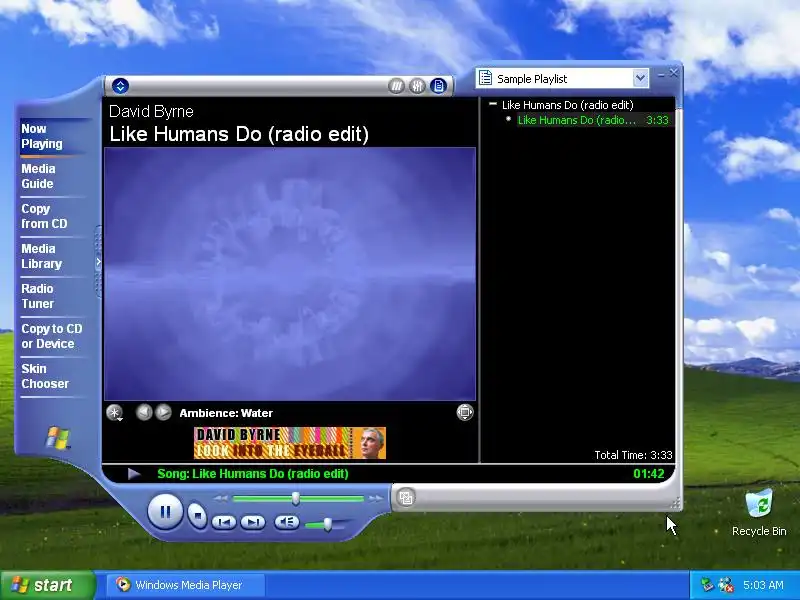Image resolution: width=800 pixels, height=600 pixels.
Task: Collapse the taskbar side panel handle
Action: pos(98,262)
